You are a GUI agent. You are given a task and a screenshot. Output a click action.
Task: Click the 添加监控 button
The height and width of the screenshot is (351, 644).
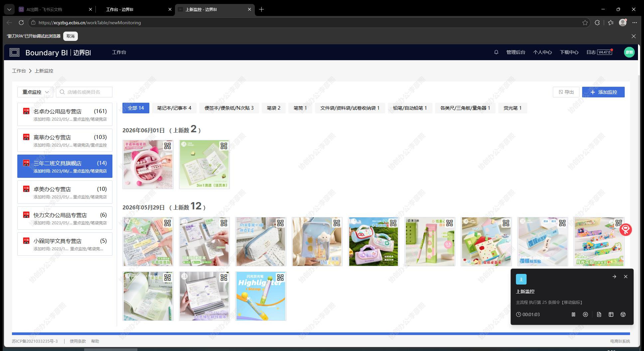click(603, 92)
